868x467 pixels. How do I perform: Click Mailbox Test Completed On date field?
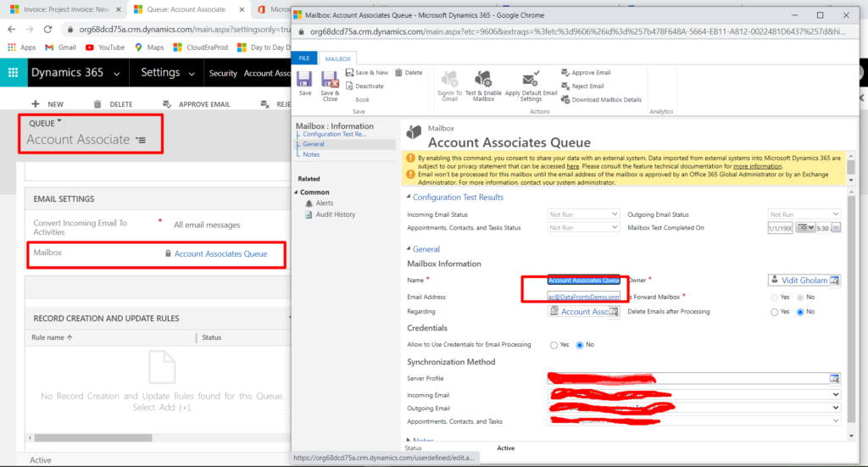(780, 228)
